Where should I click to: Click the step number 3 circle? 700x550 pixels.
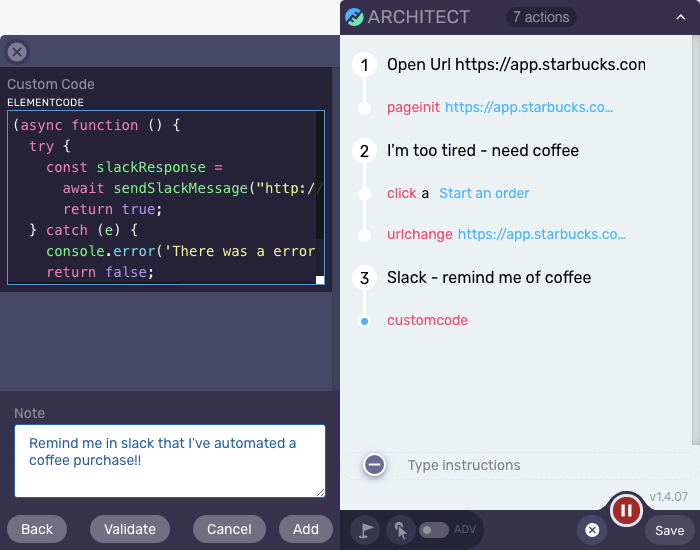pyautogui.click(x=364, y=278)
